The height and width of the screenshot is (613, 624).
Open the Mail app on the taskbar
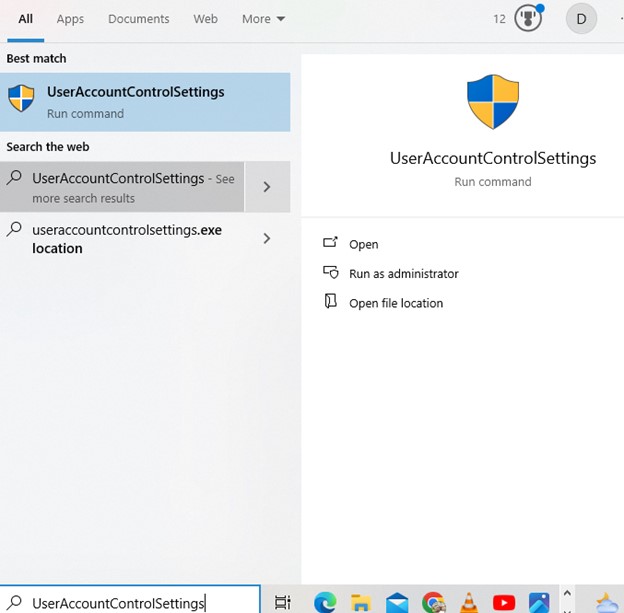pos(397,603)
